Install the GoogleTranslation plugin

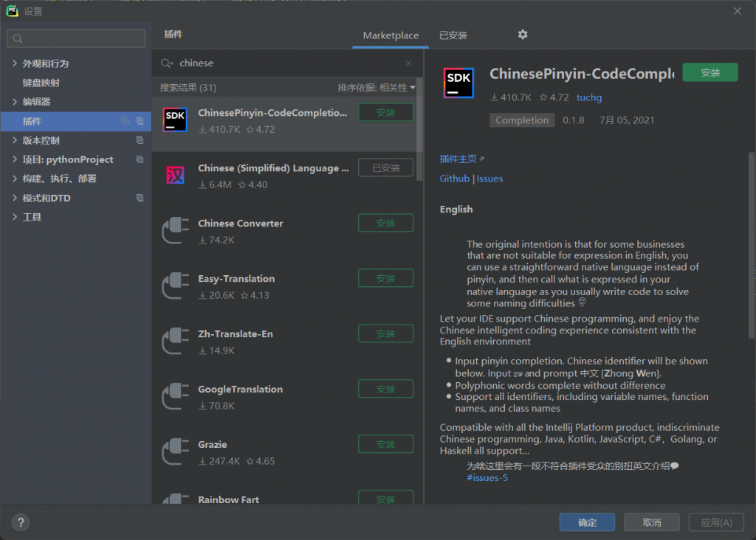385,389
